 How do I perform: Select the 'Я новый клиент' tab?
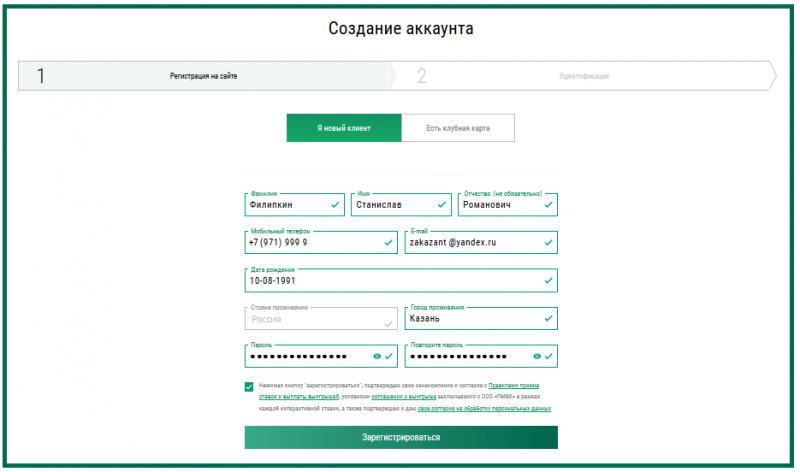[x=344, y=128]
